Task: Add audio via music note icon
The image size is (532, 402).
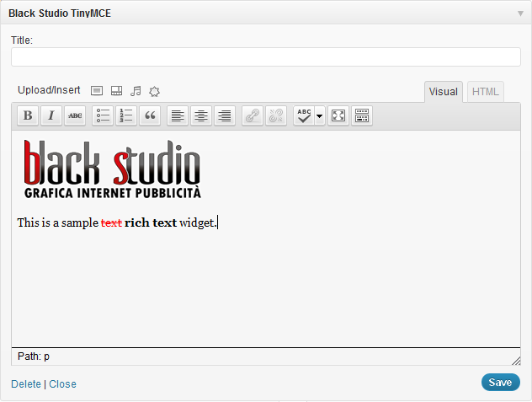Action: (x=136, y=91)
